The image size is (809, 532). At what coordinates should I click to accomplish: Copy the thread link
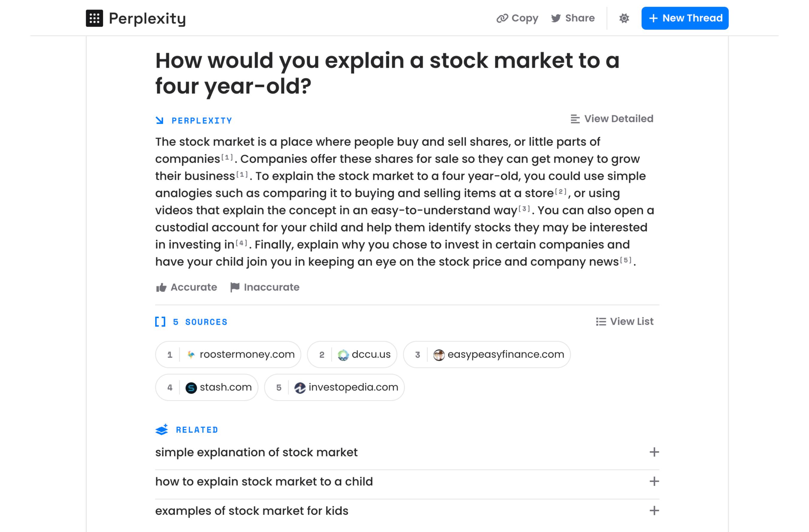(x=517, y=18)
